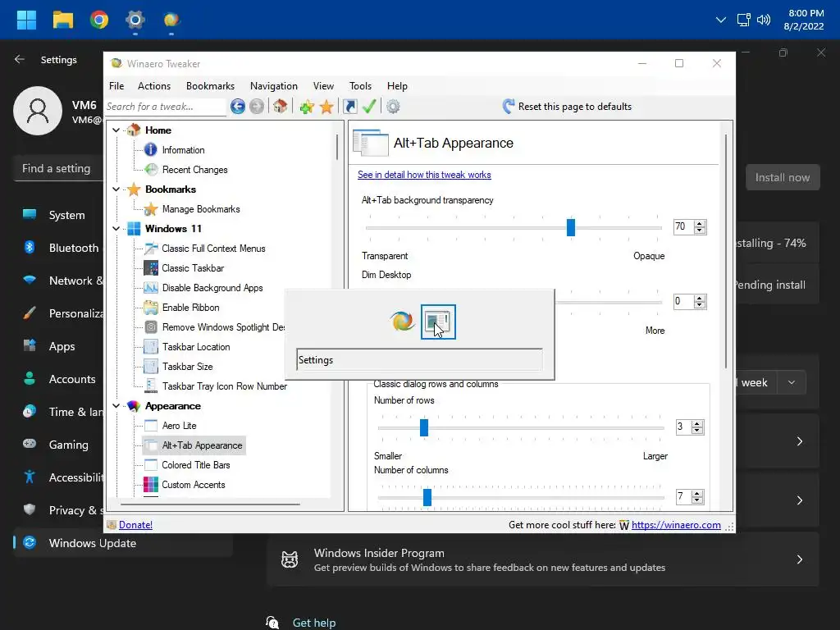Open the File menu
This screenshot has height=630, width=840.
[116, 85]
